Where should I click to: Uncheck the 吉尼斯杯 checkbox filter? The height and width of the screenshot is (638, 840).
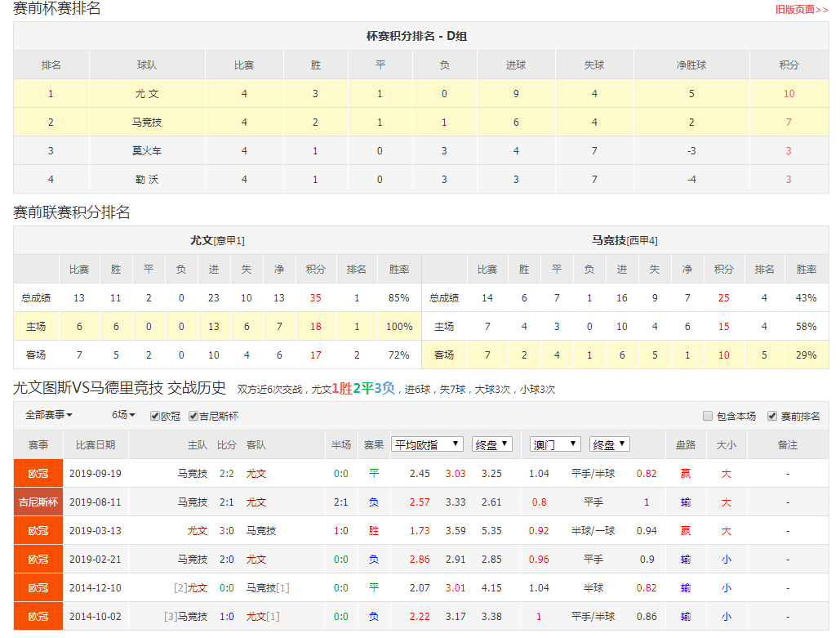193,416
